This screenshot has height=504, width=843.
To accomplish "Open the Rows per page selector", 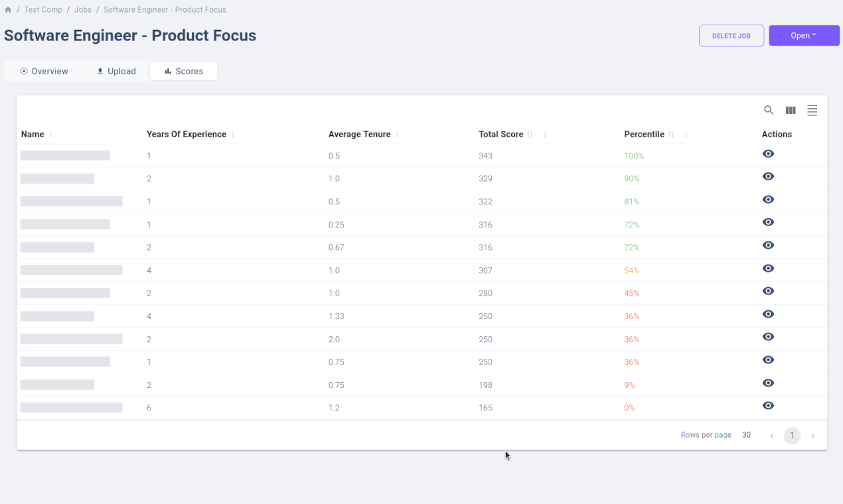I will (746, 435).
